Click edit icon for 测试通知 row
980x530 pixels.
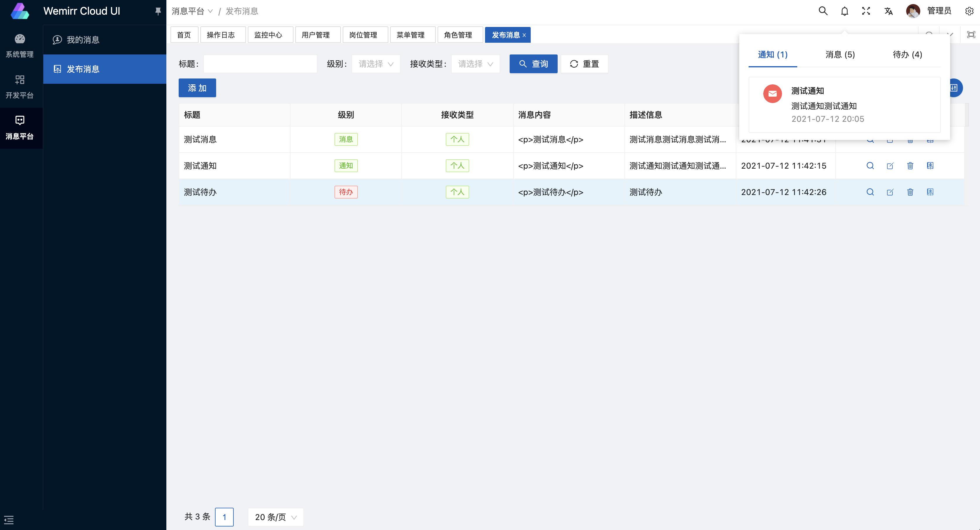(x=890, y=166)
